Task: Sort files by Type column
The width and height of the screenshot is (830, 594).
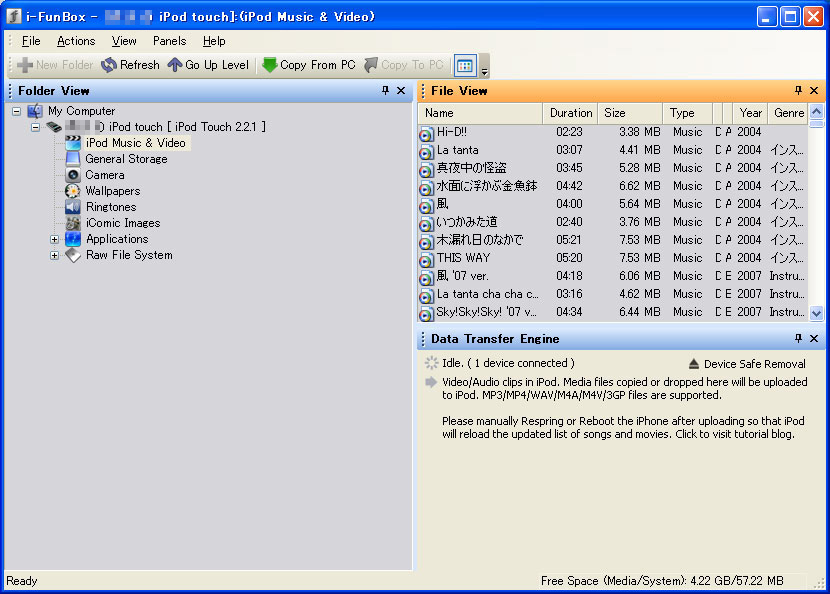Action: (688, 113)
